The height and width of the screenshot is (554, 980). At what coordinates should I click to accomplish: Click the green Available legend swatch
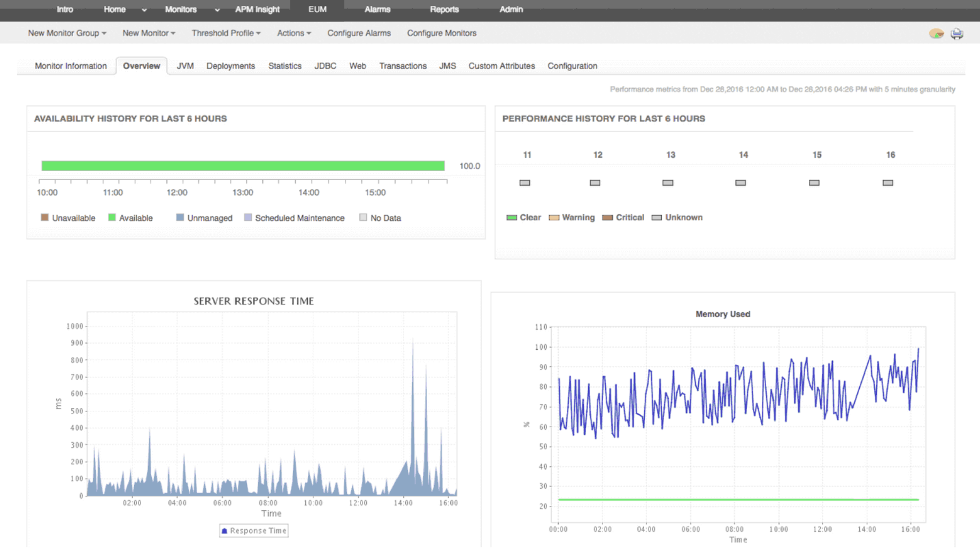(112, 218)
